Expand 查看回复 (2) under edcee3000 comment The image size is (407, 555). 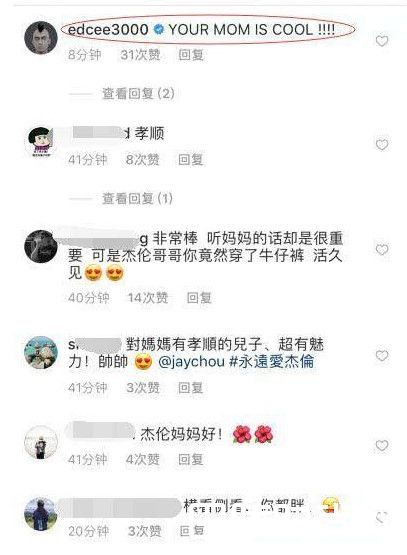(x=138, y=94)
